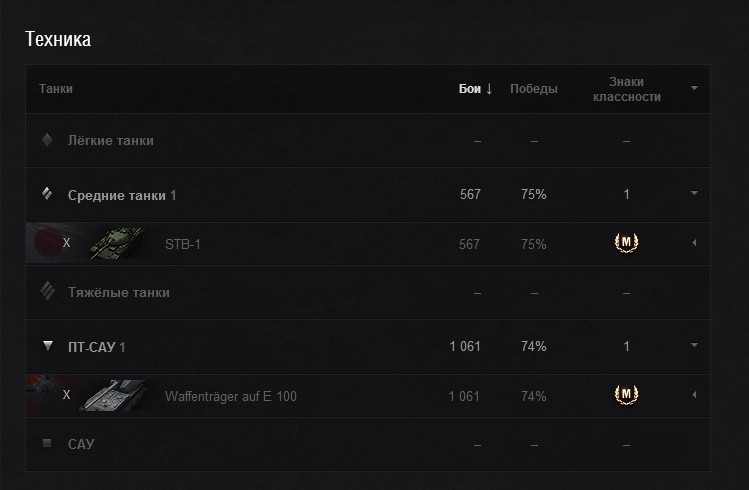Select the Тяжёлые танки row
The image size is (749, 490).
(118, 293)
